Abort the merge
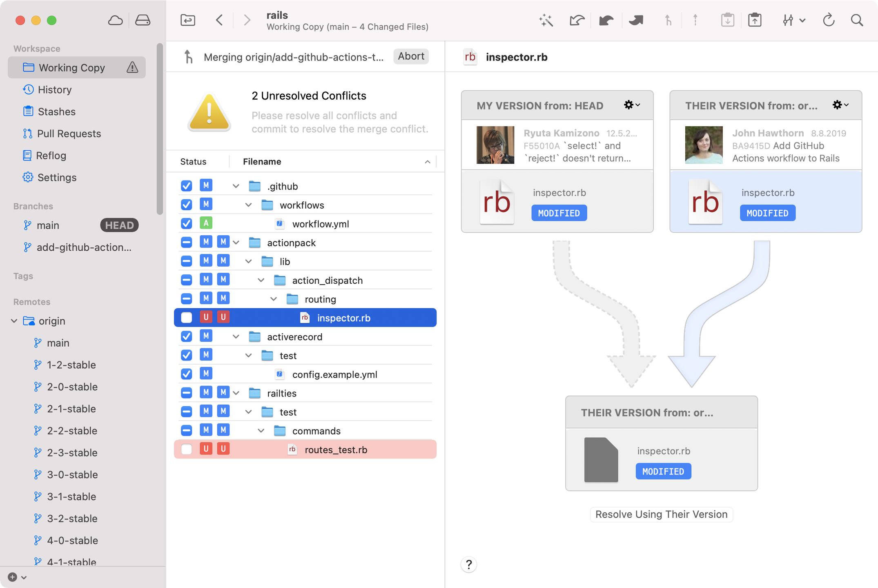The width and height of the screenshot is (878, 588). click(x=411, y=56)
